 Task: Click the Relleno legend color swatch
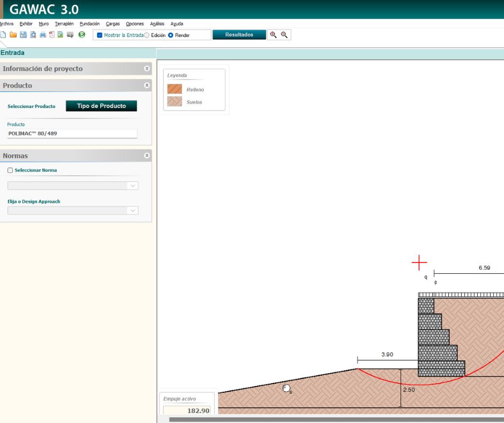(174, 89)
